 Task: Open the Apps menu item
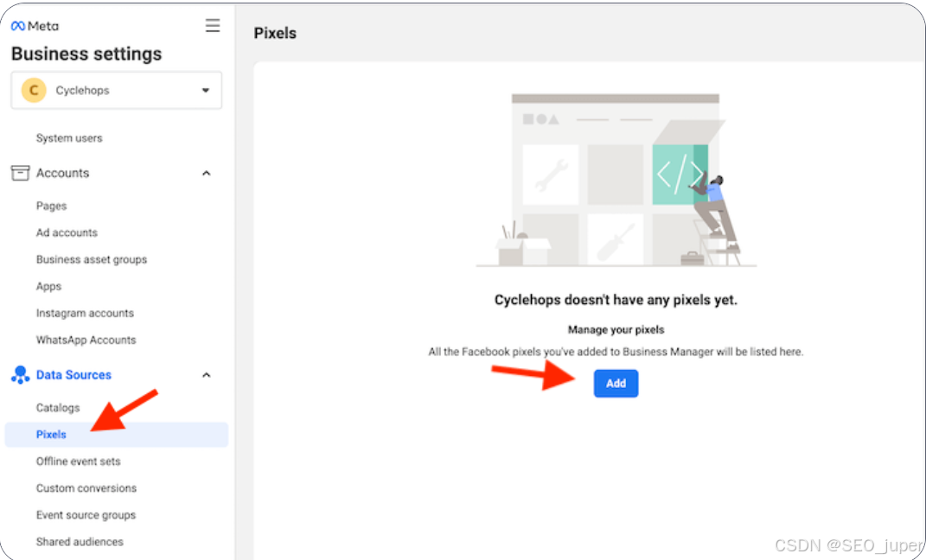48,286
